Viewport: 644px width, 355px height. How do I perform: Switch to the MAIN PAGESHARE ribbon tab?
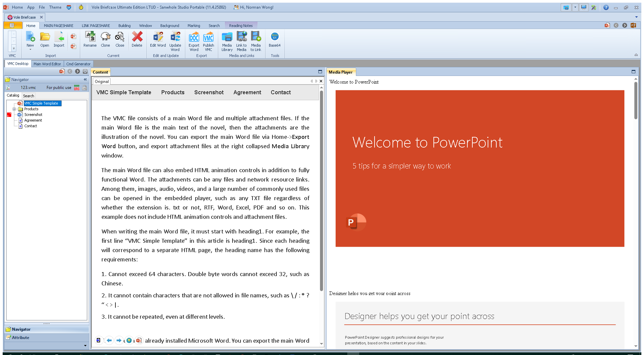click(59, 26)
